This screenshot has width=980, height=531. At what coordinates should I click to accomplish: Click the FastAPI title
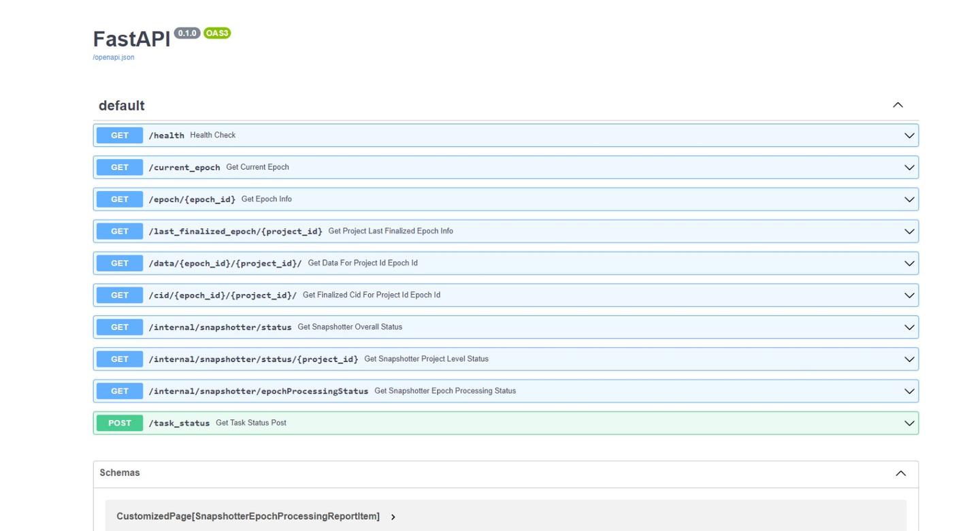[132, 39]
